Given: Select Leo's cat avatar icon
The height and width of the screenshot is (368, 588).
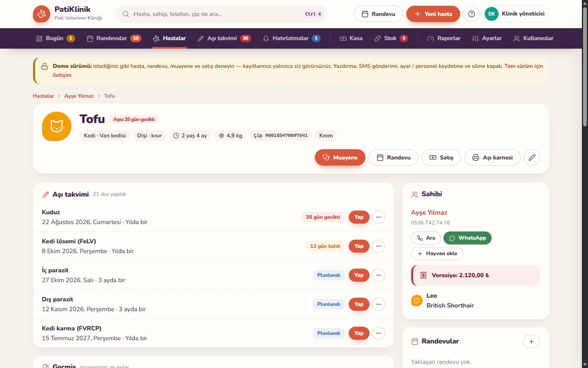Looking at the screenshot, I should pos(416,301).
